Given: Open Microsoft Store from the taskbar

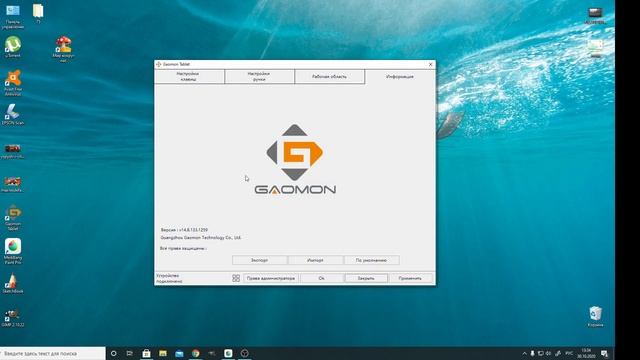Looking at the screenshot, I should tap(147, 353).
